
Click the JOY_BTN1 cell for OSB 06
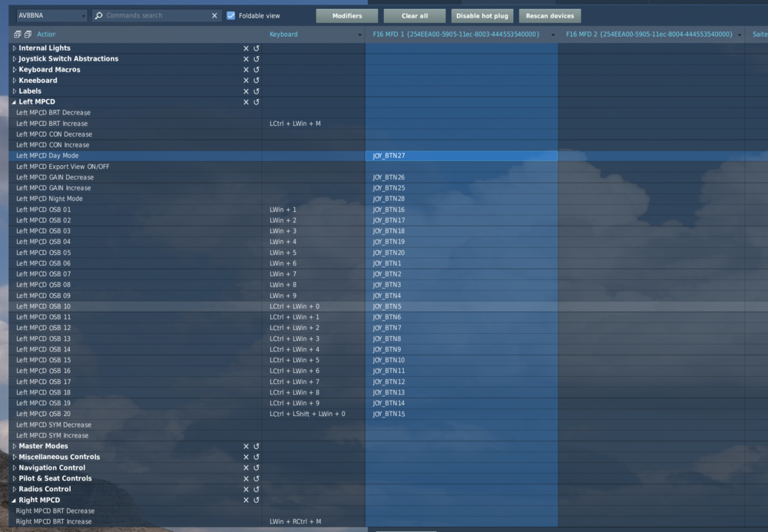462,263
